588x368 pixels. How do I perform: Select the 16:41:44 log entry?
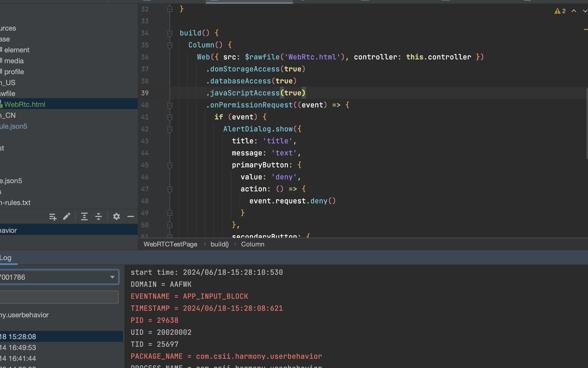click(x=61, y=358)
